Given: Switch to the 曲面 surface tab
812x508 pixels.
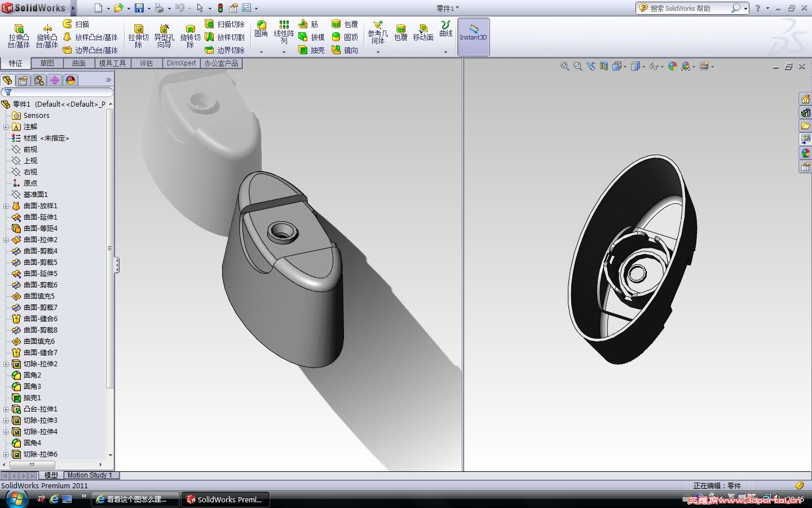Looking at the screenshot, I should pos(79,63).
